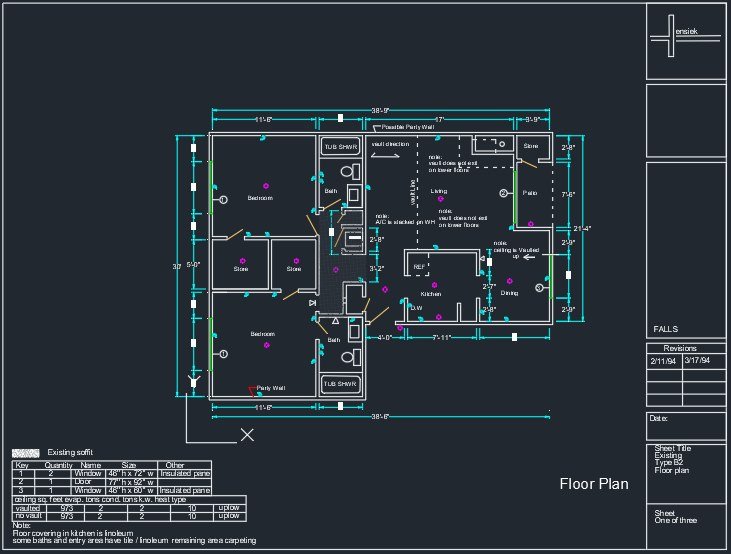Image resolution: width=731 pixels, height=554 pixels.
Task: Click the upper TUB SHWR fixture
Action: [340, 147]
